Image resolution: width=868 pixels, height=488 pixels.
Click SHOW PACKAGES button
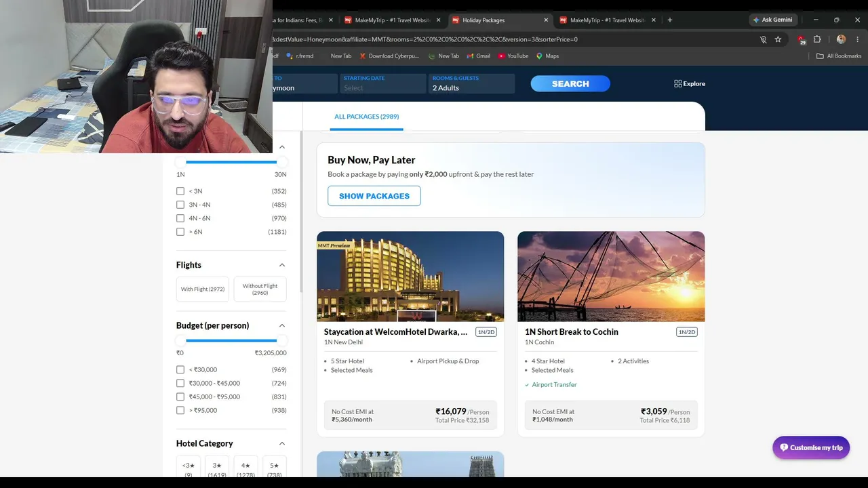point(374,196)
